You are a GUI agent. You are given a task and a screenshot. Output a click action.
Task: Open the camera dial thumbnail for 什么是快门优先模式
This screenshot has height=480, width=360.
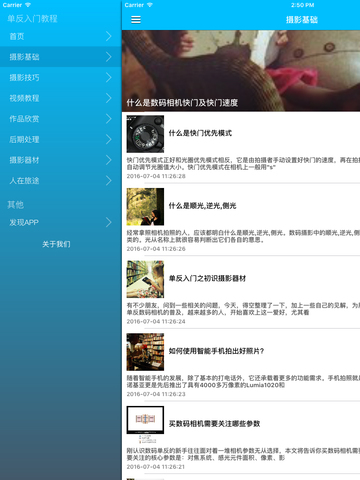(145, 134)
